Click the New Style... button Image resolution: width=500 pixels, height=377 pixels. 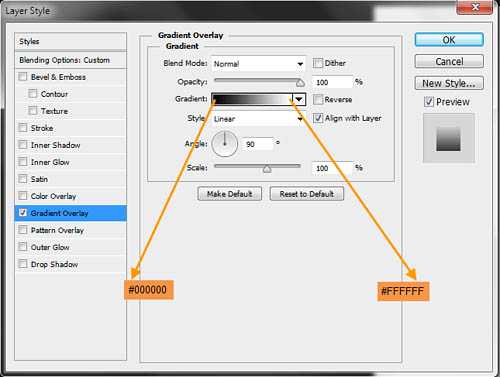point(449,83)
